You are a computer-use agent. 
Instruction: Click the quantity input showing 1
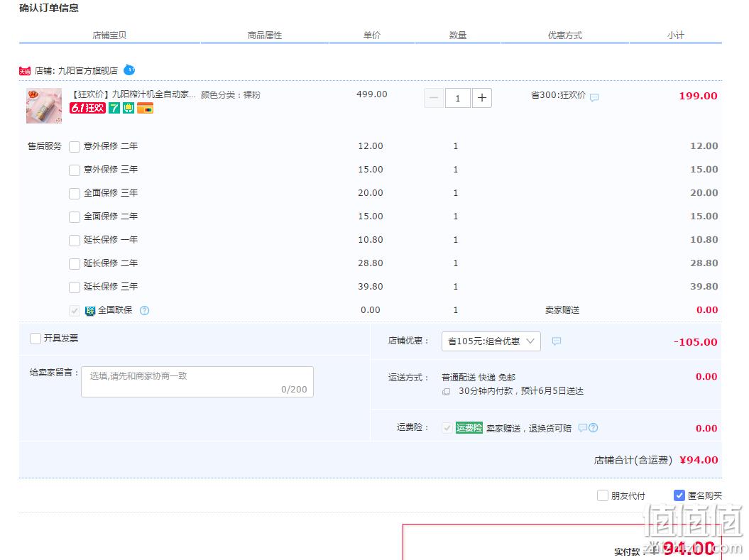458,98
